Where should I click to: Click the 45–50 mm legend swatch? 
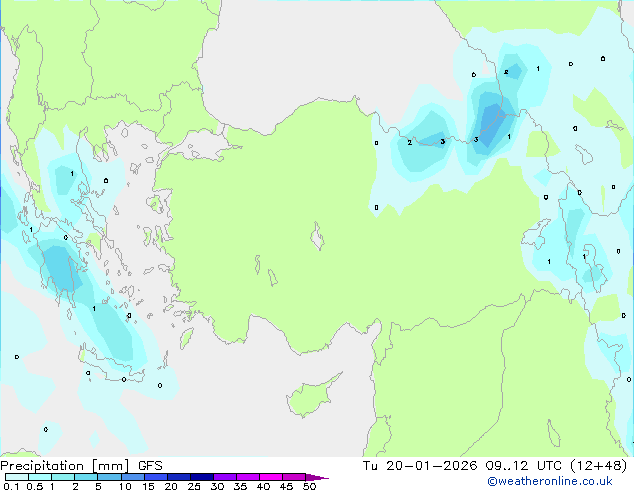(294, 477)
